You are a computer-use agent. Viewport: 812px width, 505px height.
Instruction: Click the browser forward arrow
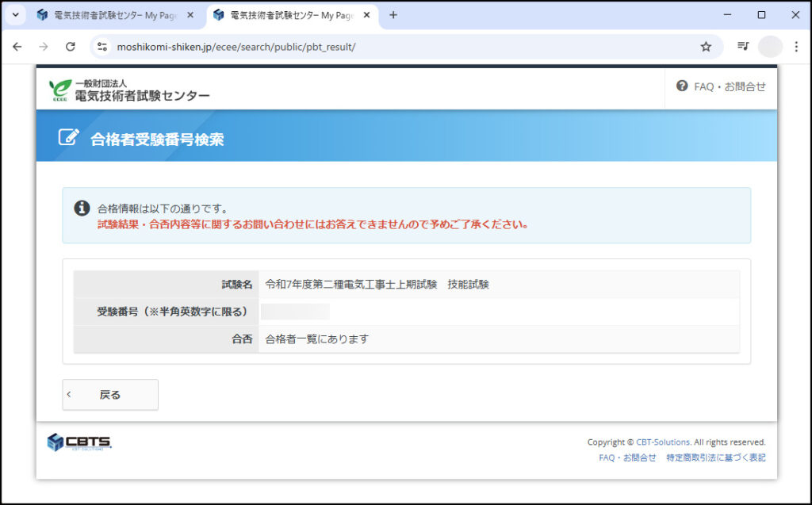coord(44,47)
